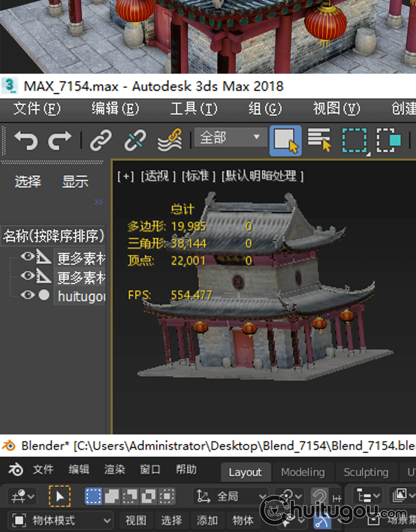Switch to the Modeling workspace tab

302,472
